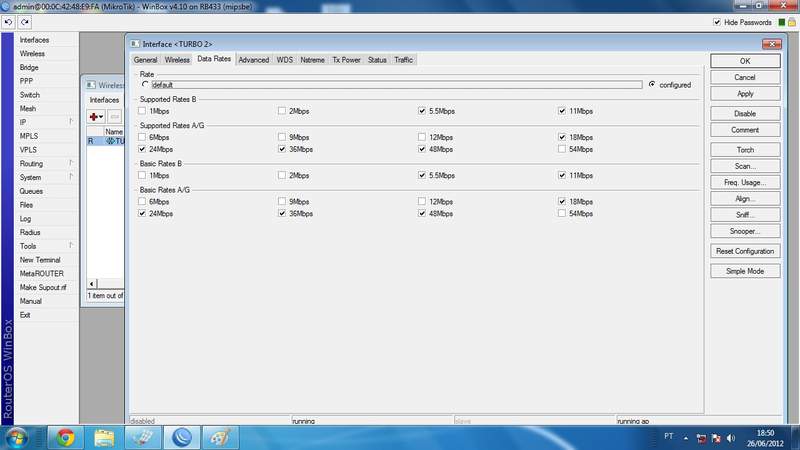Click the Sniff... button
Image resolution: width=800 pixels, height=450 pixels.
pyautogui.click(x=745, y=215)
